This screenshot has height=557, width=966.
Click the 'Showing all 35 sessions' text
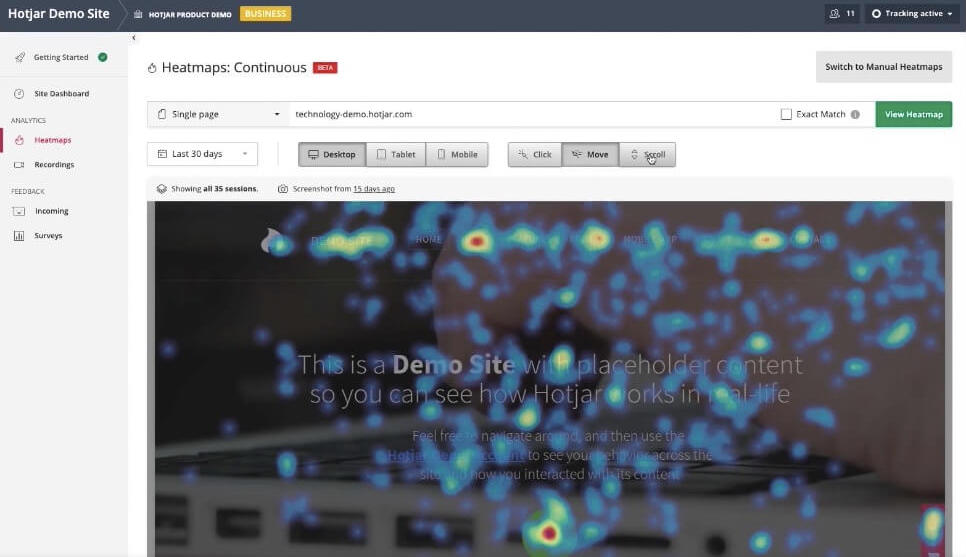pos(214,189)
